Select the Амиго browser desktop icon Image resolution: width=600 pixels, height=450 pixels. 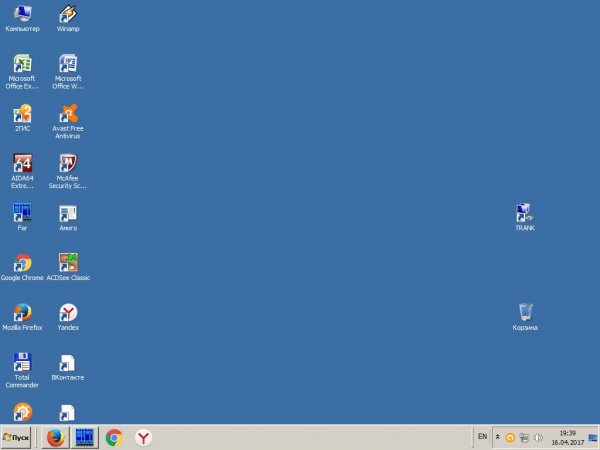pyautogui.click(x=68, y=213)
